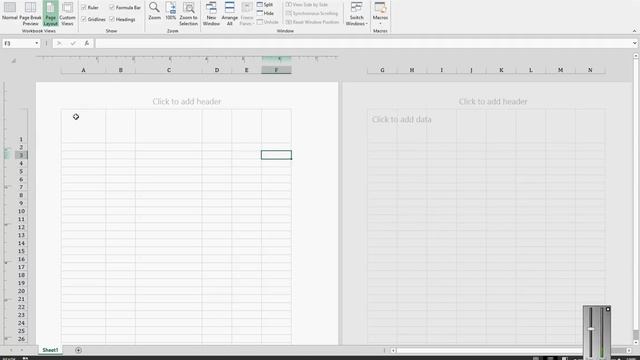Click Reset Window Position
640x360 pixels.
[312, 22]
